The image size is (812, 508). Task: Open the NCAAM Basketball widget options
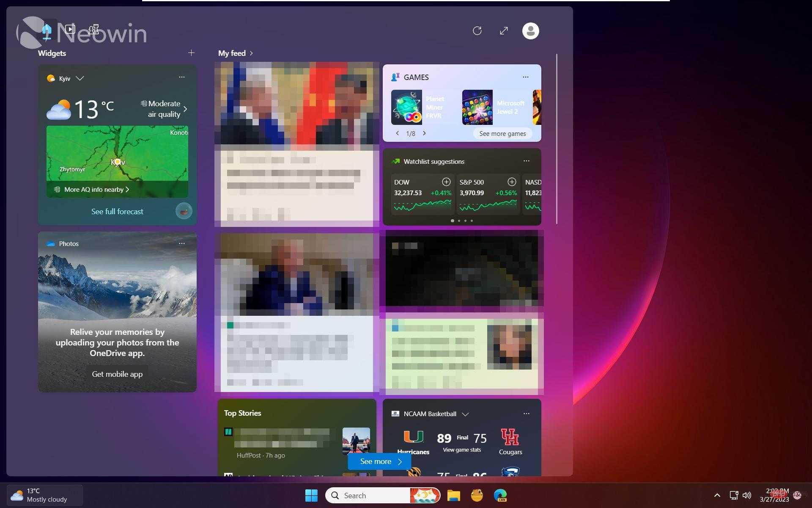point(525,413)
